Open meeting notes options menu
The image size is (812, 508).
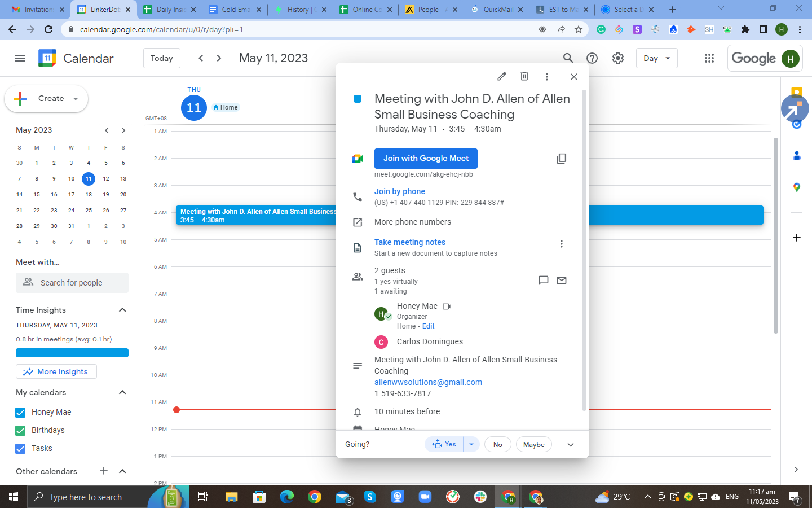pos(562,244)
